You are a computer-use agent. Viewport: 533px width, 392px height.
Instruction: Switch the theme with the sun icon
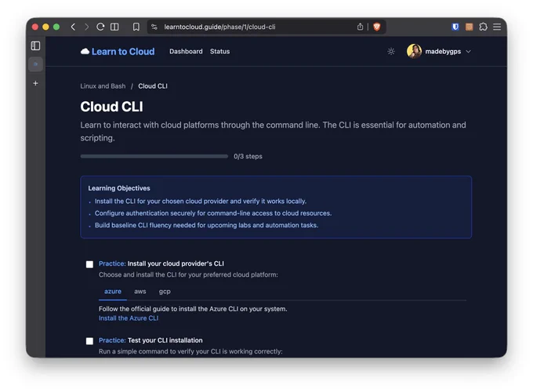pyautogui.click(x=391, y=51)
